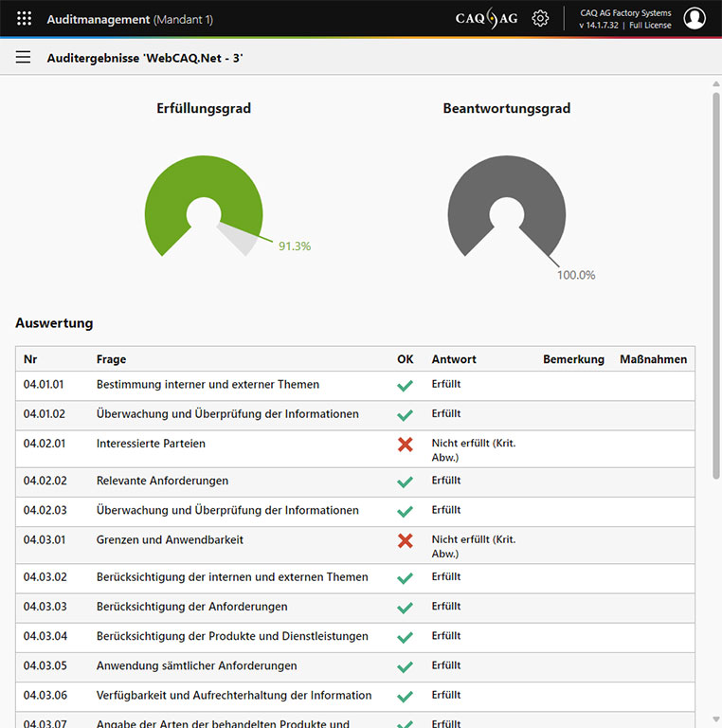Click red X for Grenzen und Anwendbarkeit
Image resolution: width=722 pixels, height=728 pixels.
(x=406, y=540)
